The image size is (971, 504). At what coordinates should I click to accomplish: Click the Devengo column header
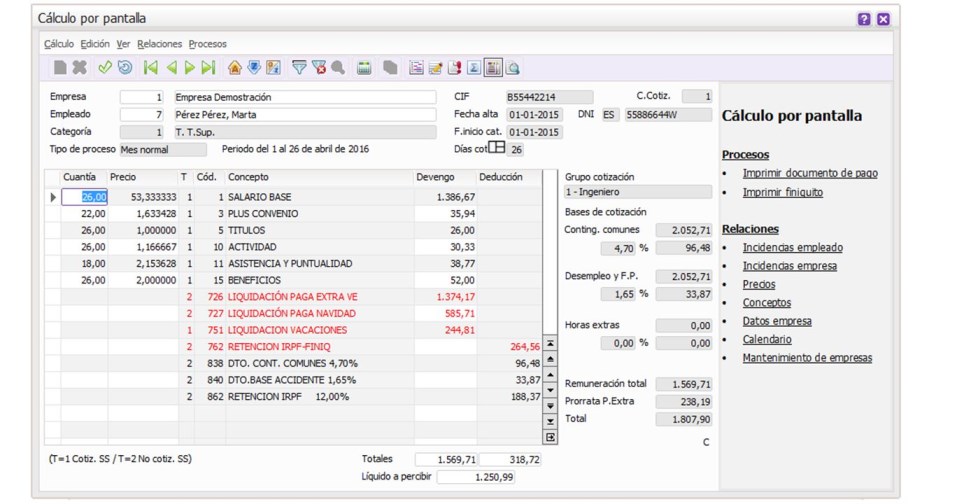[445, 177]
